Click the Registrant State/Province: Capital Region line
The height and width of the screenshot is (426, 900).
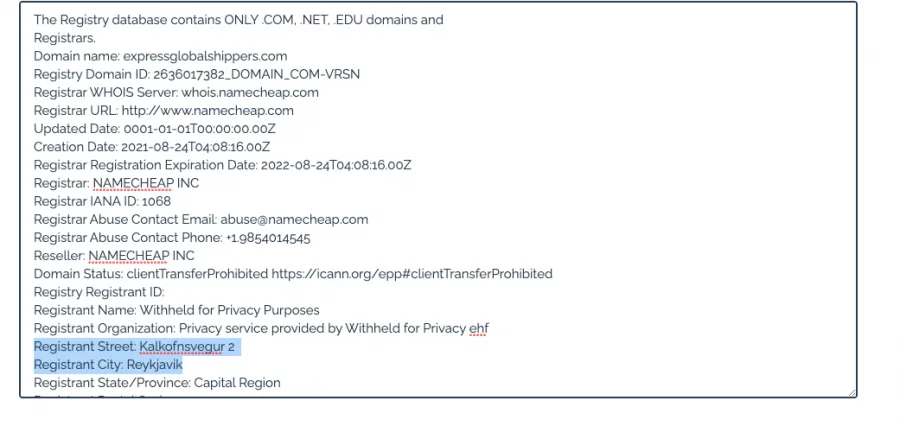coord(157,382)
